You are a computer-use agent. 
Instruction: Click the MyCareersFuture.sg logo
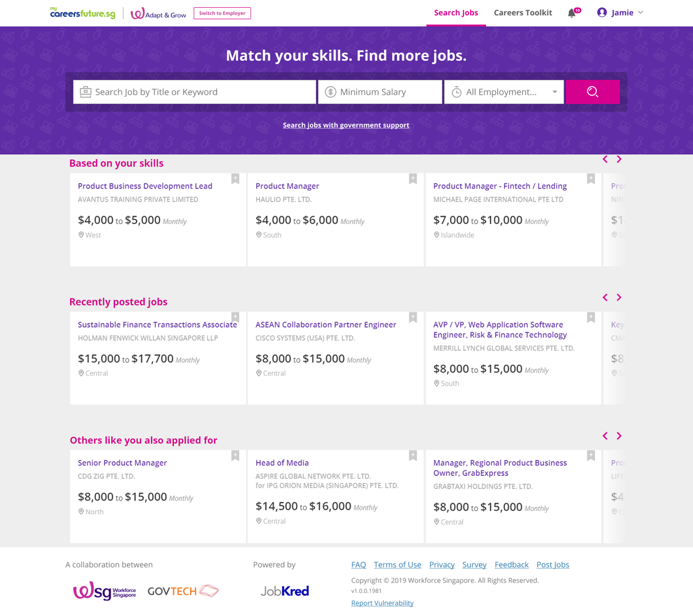pos(83,13)
